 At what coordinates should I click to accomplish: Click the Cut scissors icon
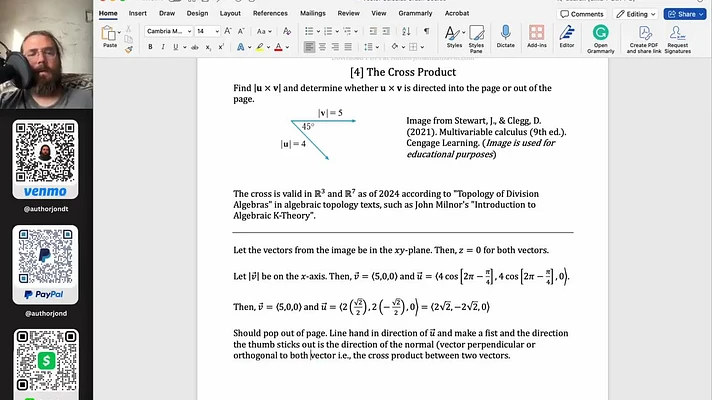[x=129, y=29]
